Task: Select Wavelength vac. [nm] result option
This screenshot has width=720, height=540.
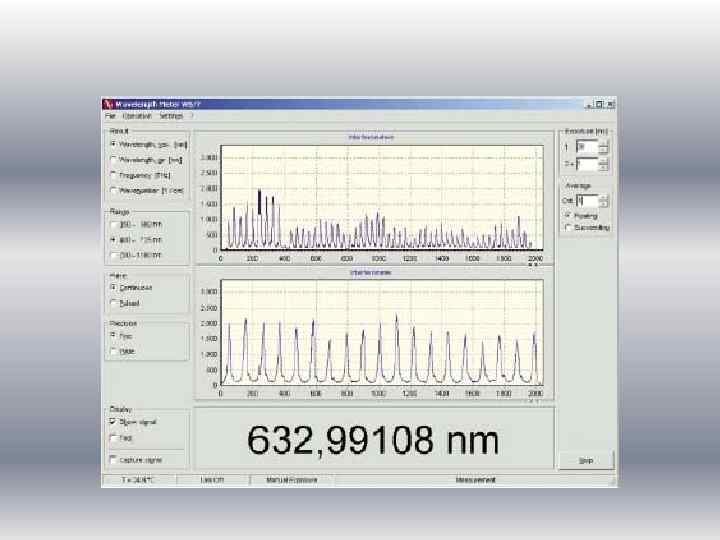Action: pos(113,144)
